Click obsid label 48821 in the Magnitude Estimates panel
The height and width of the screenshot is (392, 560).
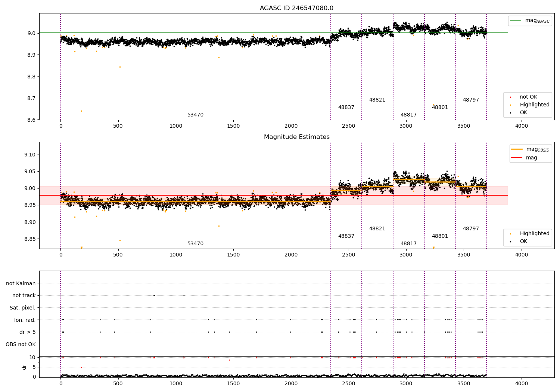pos(377,229)
